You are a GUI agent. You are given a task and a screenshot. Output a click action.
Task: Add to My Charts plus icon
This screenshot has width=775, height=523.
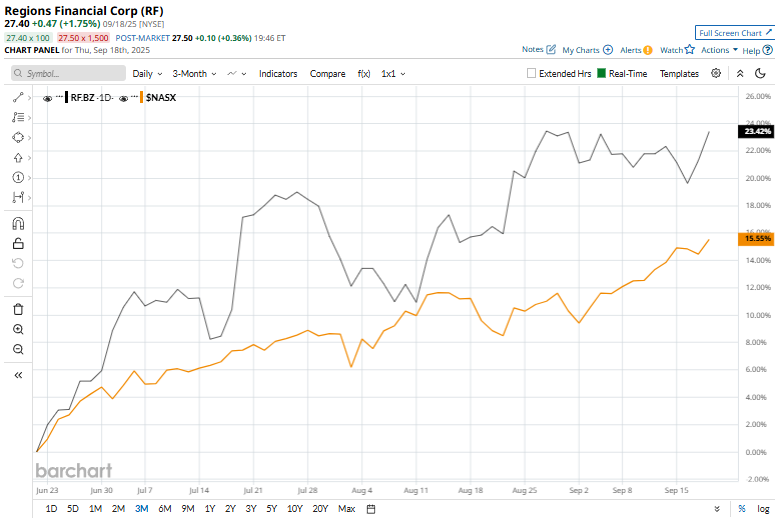pos(608,50)
